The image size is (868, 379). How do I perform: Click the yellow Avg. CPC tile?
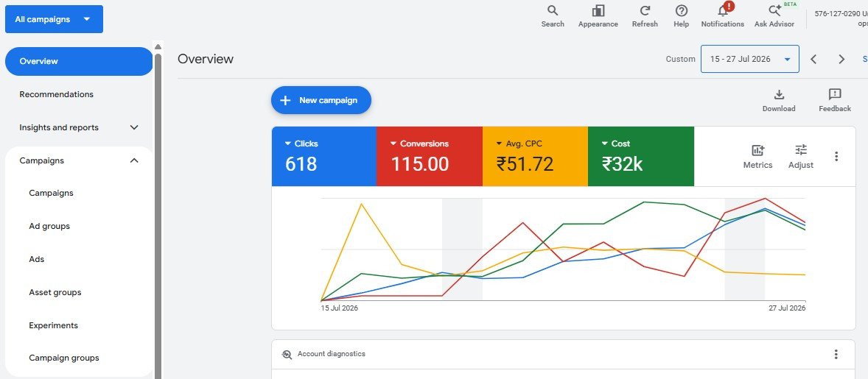click(535, 156)
